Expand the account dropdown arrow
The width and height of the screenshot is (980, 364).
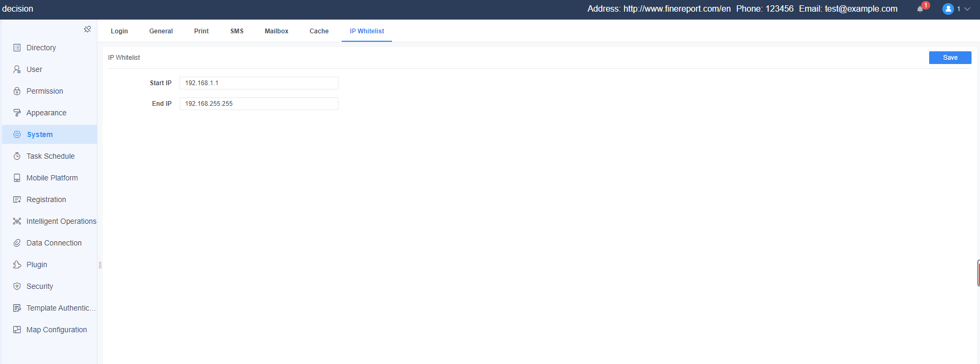point(967,9)
